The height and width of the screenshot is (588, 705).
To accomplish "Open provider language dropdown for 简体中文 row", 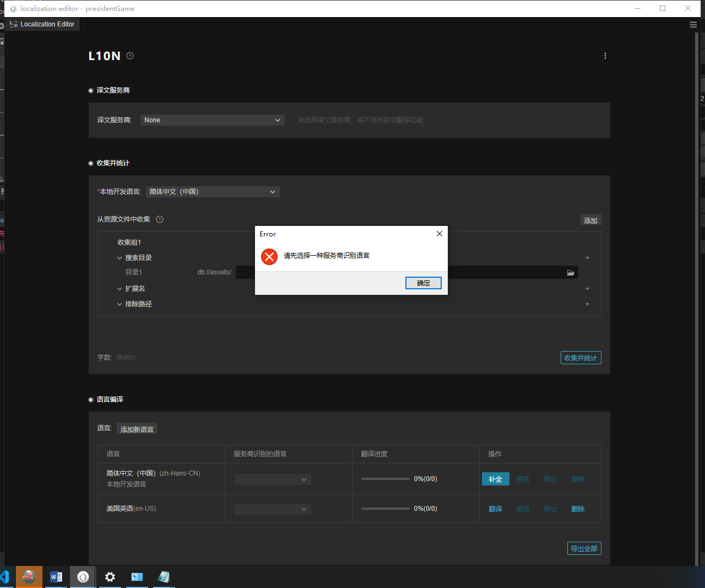I will (273, 479).
